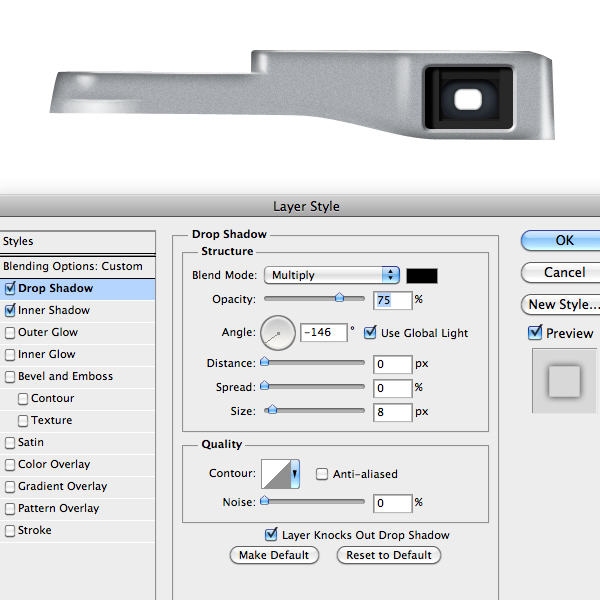Enable the Texture sub-option checkbox
The image size is (600, 600).
[23, 421]
